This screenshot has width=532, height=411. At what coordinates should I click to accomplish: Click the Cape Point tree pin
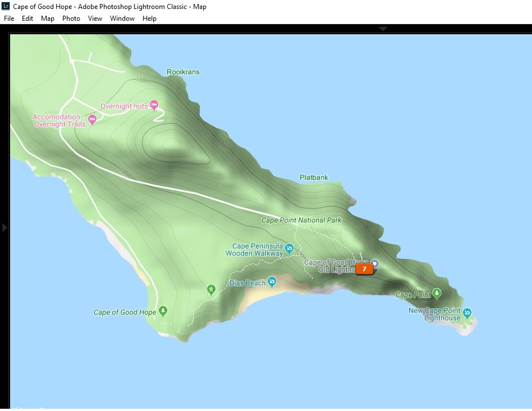[x=437, y=294]
